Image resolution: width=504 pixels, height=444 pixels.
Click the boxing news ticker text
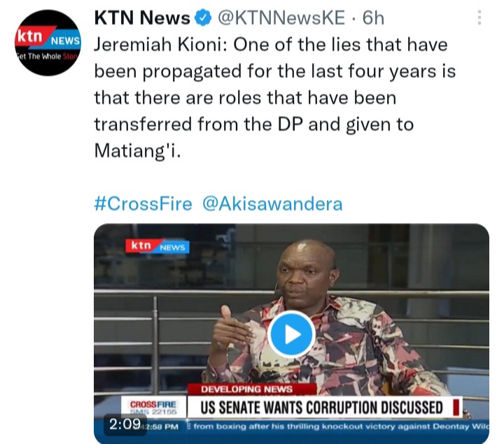click(341, 427)
